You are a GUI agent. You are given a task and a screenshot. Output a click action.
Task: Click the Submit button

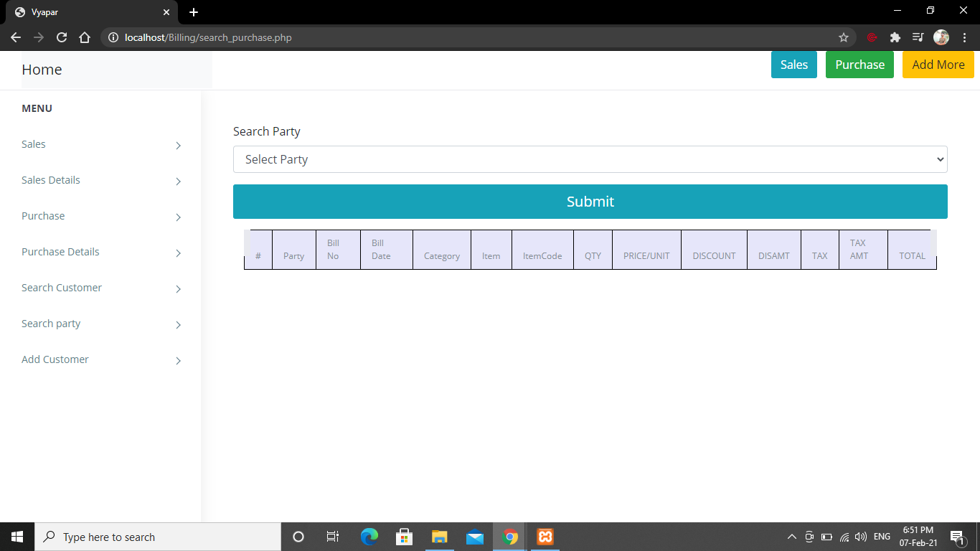tap(590, 202)
